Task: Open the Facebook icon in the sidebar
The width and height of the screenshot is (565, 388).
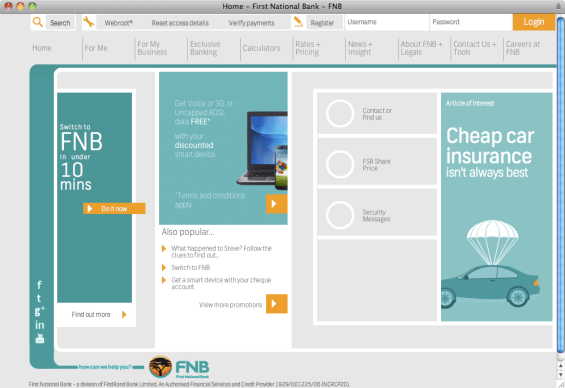Action: tap(39, 285)
